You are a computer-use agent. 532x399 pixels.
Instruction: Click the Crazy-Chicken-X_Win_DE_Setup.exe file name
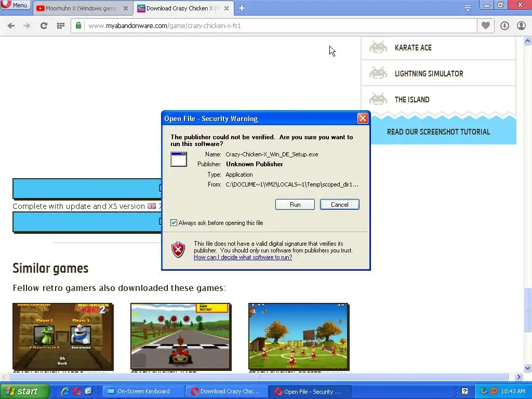[x=272, y=154]
